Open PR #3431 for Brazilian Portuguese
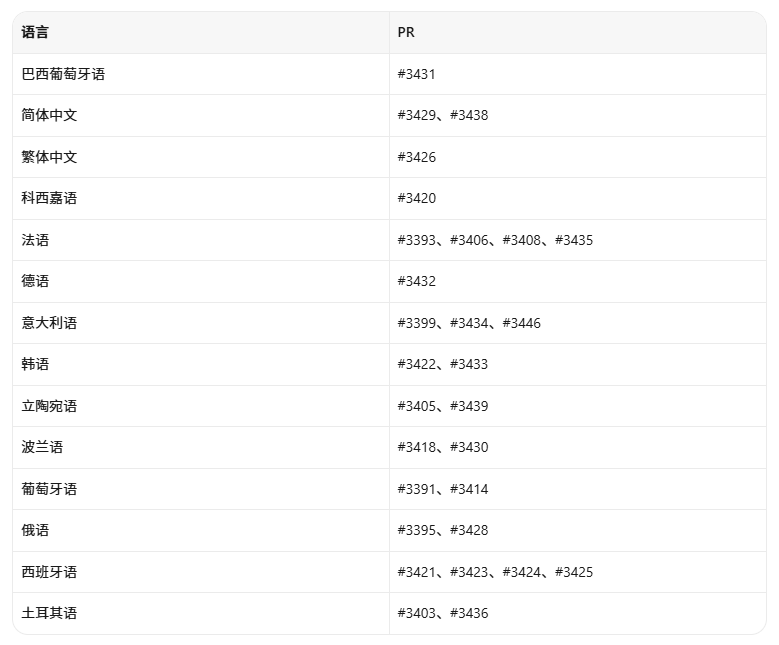This screenshot has height=645, width=779. (x=416, y=74)
